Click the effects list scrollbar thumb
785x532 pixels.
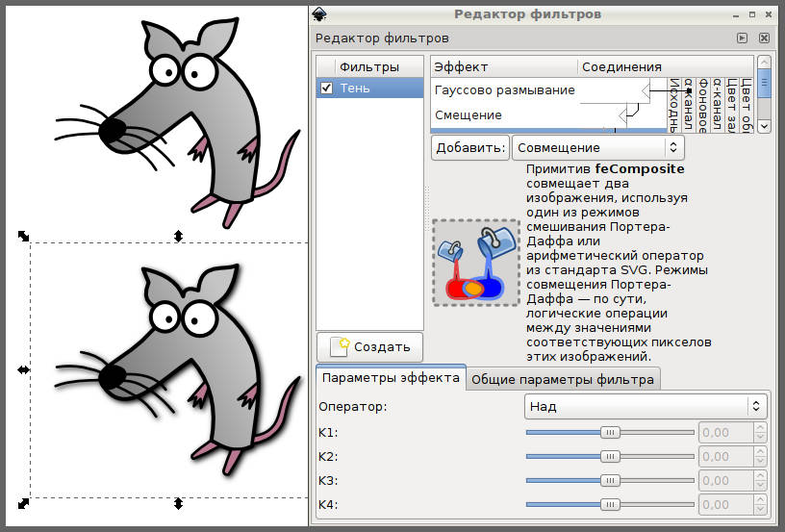point(764,83)
